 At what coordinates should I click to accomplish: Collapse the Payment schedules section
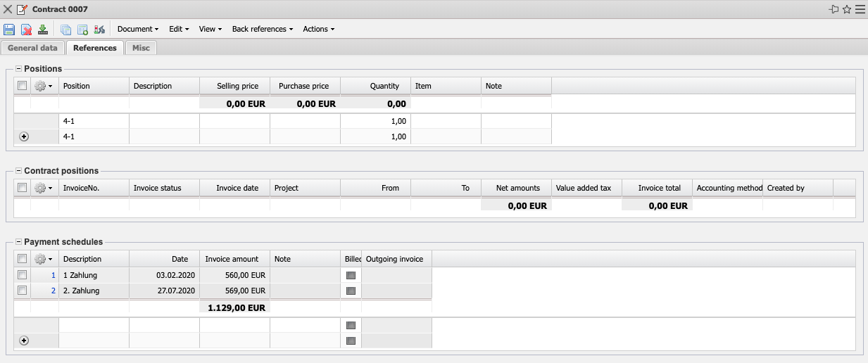(x=19, y=242)
